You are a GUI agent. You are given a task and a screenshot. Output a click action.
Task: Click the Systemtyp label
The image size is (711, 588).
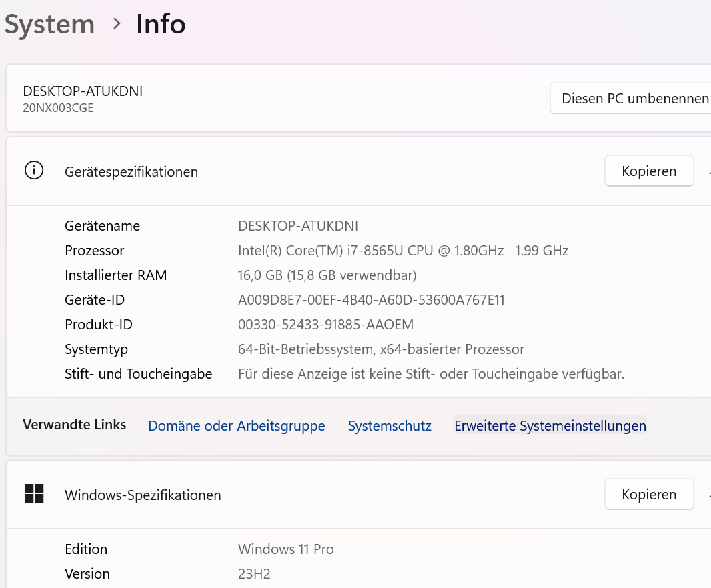pos(96,349)
